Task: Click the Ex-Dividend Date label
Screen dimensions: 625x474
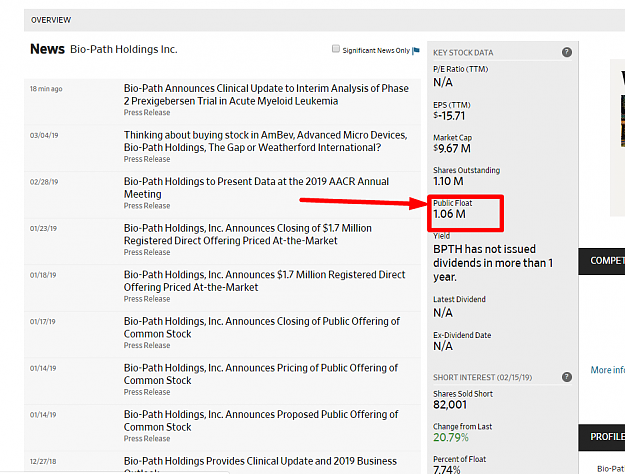Action: [462, 335]
